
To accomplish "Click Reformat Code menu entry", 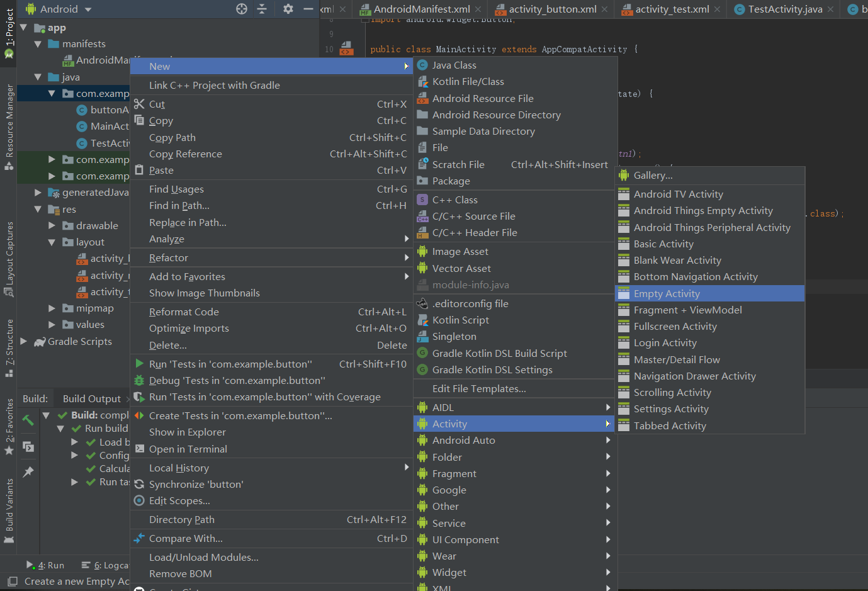I will [x=271, y=312].
